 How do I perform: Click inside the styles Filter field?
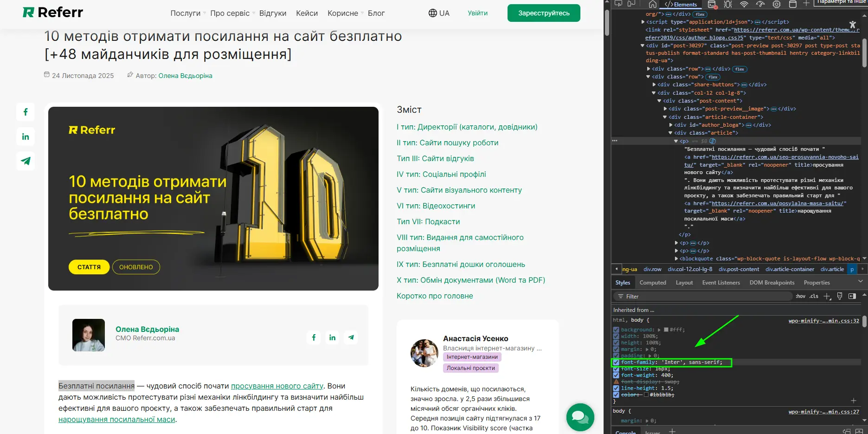tap(649, 296)
